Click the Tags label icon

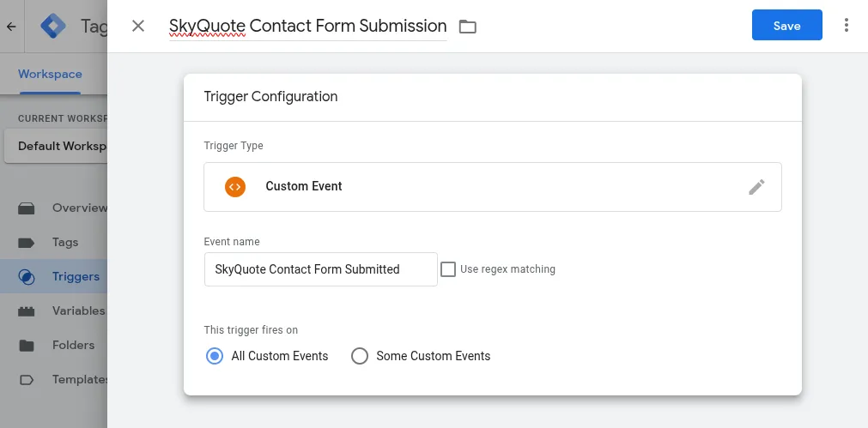coord(26,243)
